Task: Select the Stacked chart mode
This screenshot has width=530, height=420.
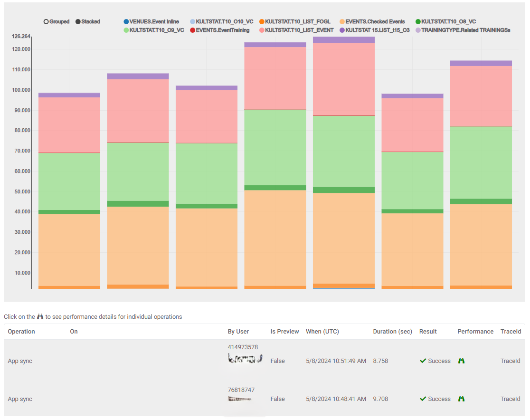Action: (x=88, y=22)
